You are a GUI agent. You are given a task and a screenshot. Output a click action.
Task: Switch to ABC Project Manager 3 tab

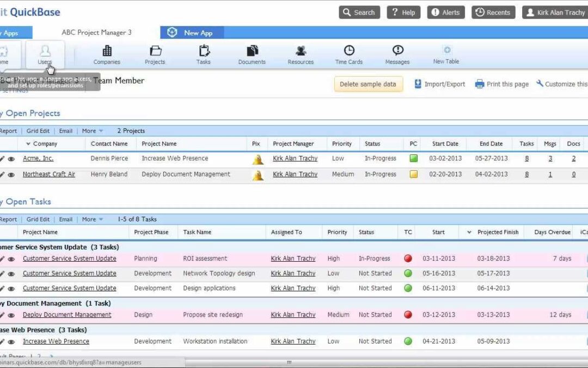coord(96,33)
